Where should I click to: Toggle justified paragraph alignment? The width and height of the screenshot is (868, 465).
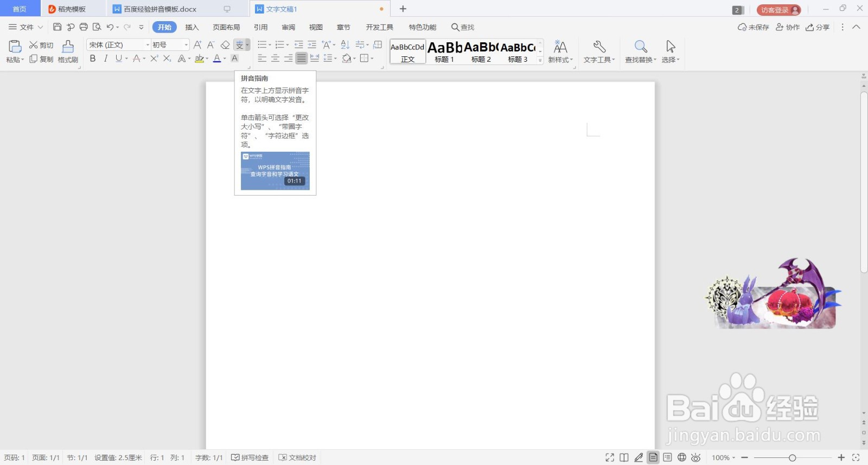pos(302,59)
